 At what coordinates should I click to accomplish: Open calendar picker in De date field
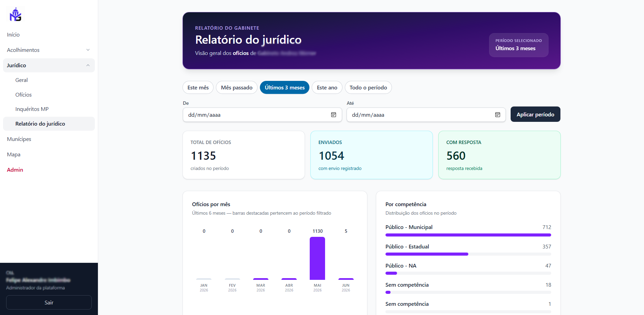(334, 115)
